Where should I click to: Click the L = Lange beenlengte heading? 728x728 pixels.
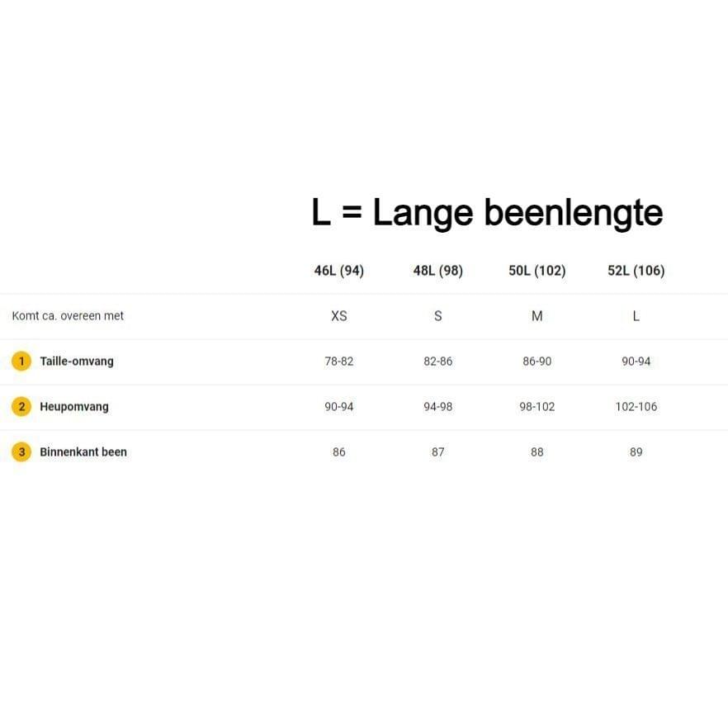click(487, 213)
